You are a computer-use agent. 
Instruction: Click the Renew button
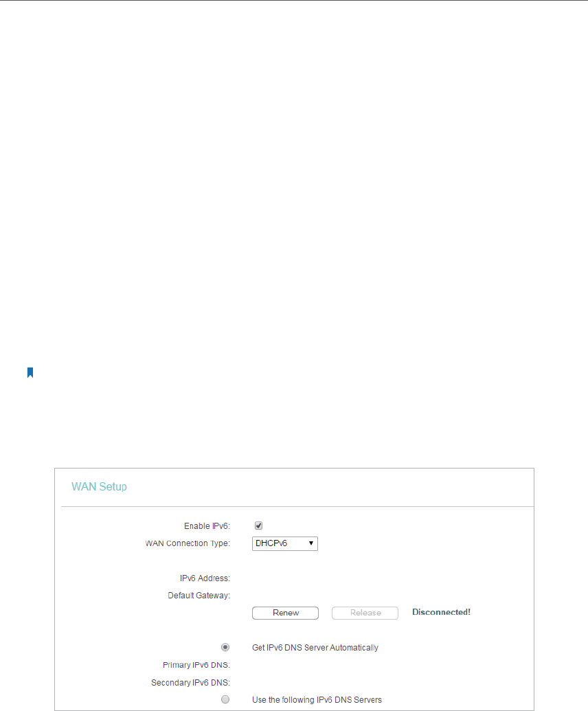click(285, 613)
